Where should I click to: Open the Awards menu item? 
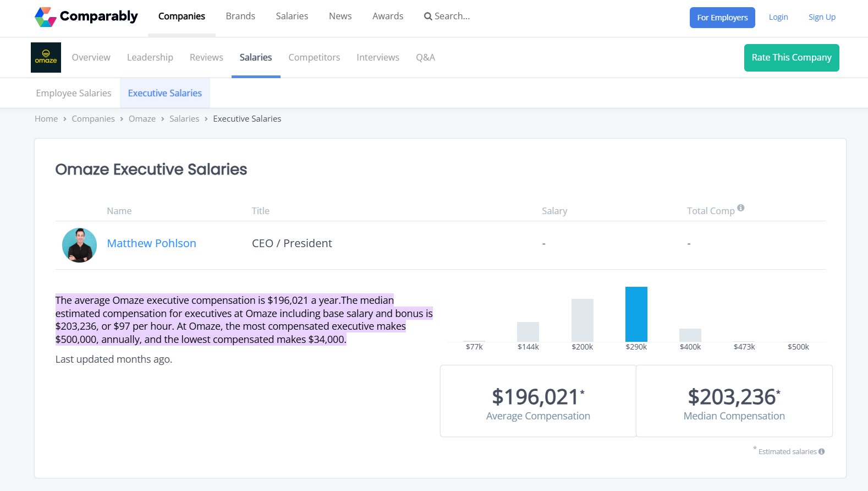click(x=388, y=16)
